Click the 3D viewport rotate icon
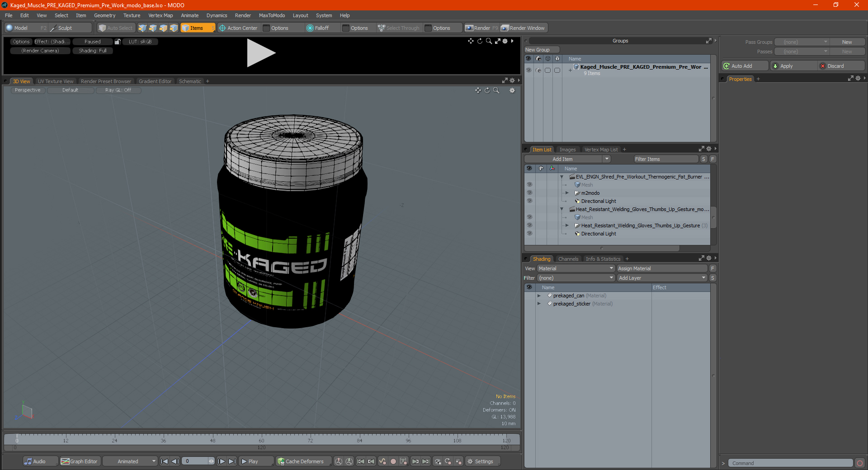Image resolution: width=868 pixels, height=470 pixels. pyautogui.click(x=487, y=90)
